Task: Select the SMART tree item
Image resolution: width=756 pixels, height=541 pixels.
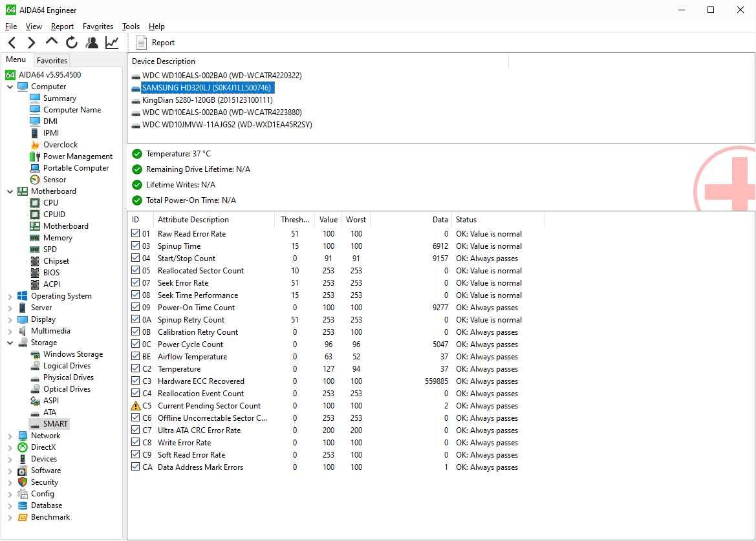Action: (x=56, y=424)
